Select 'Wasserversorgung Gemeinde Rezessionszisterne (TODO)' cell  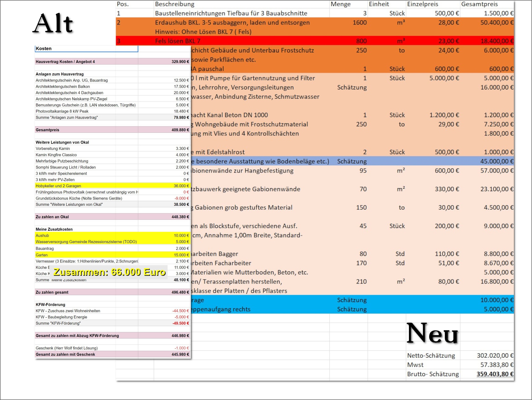(86, 242)
